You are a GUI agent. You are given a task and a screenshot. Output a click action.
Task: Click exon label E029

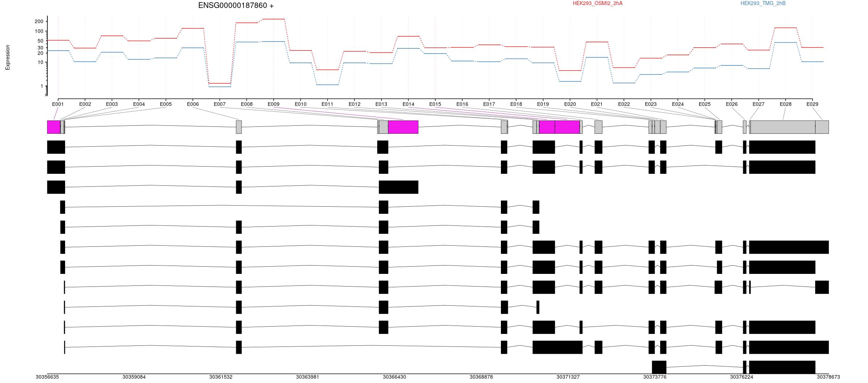(x=812, y=104)
